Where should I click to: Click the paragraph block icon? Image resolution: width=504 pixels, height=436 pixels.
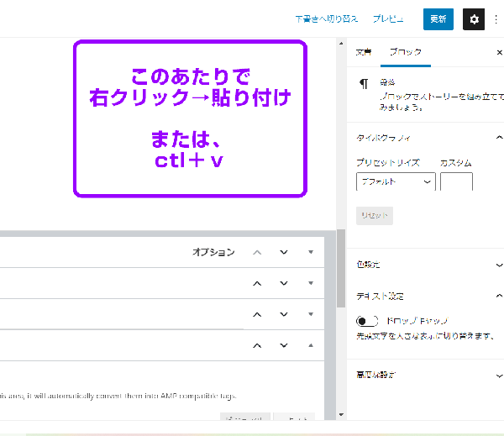pyautogui.click(x=364, y=83)
